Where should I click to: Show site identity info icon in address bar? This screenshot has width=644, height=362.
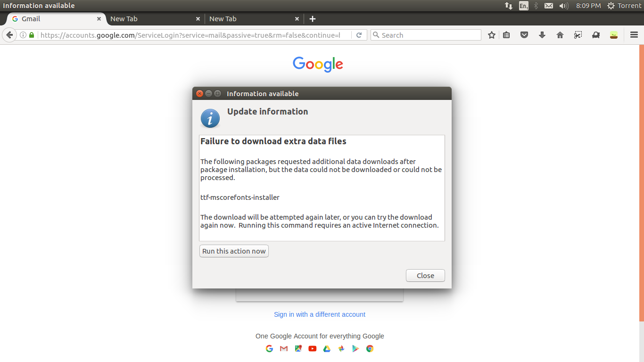click(x=23, y=35)
